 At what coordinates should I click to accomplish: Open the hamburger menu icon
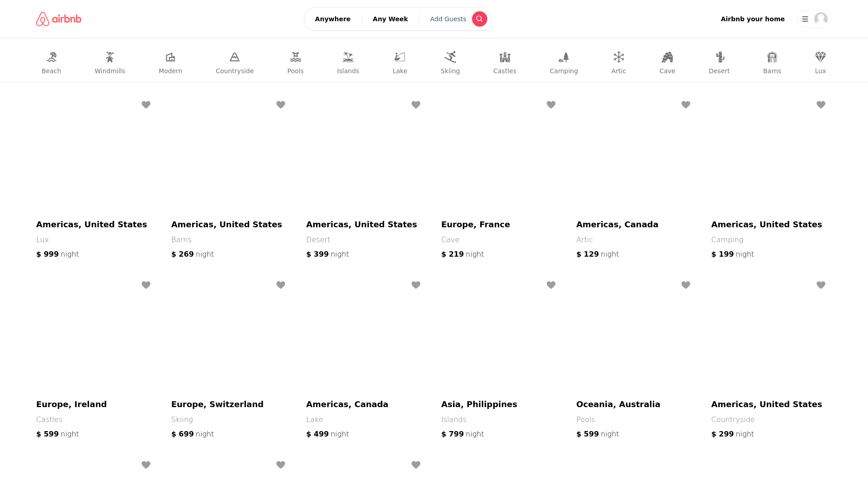coord(805,19)
